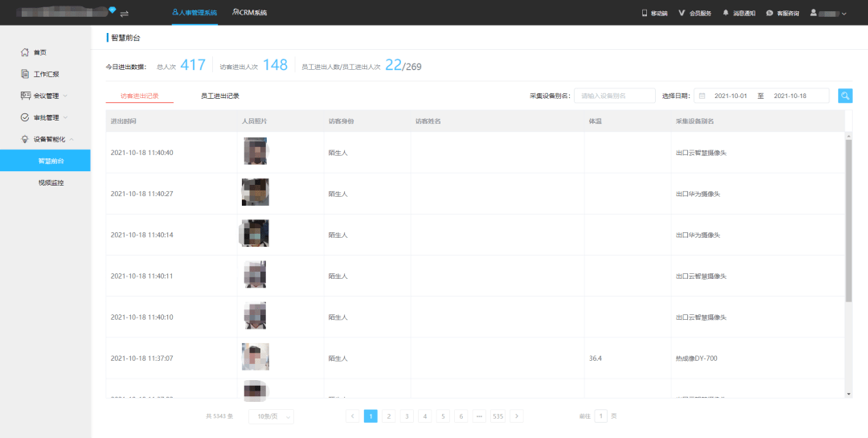Screen dimensions: 868x438
Task: Click the next page arrow
Action: click(x=517, y=416)
